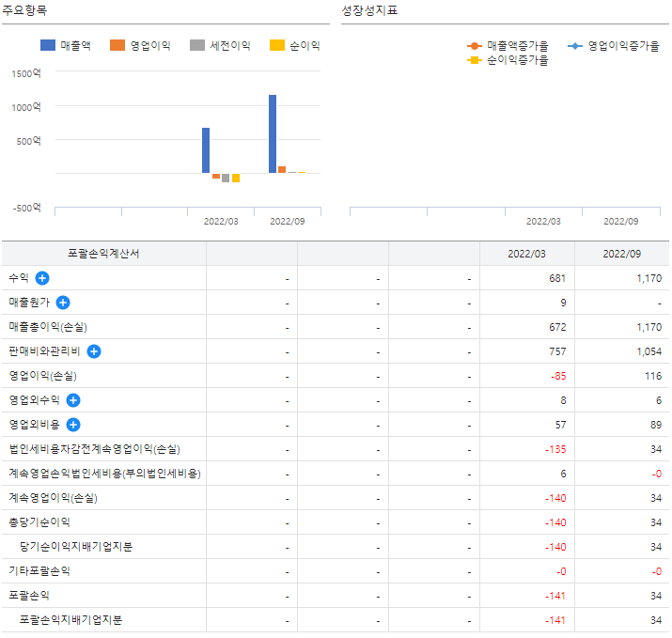Viewport: 672px width, 638px height.
Task: Click the 영업외비용 value 89
Action: click(x=656, y=425)
